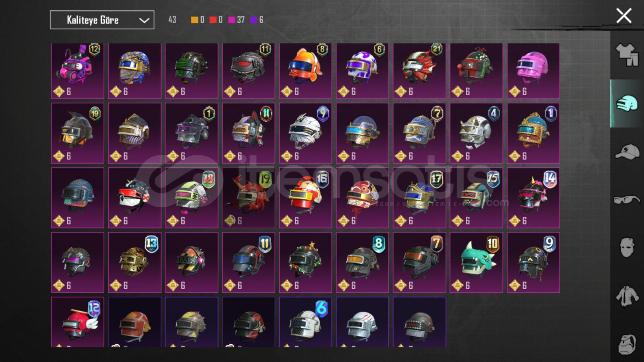Click the dropdown chevron arrow
Viewport: 644px width, 362px height.
(144, 20)
